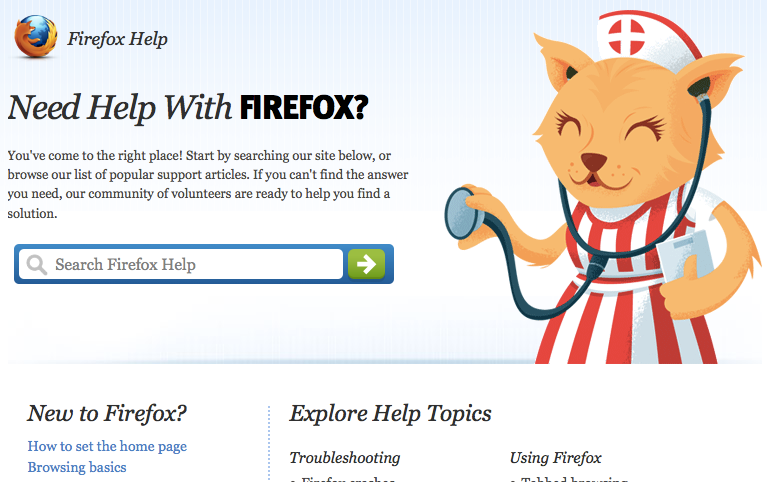
Task: Click the Explore Help Topics heading
Action: pyautogui.click(x=390, y=413)
